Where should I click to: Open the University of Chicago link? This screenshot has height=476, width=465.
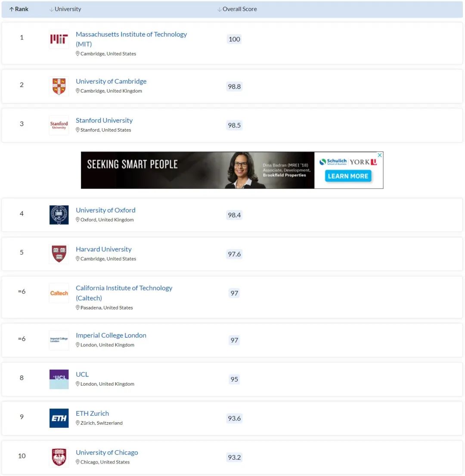[x=107, y=452]
